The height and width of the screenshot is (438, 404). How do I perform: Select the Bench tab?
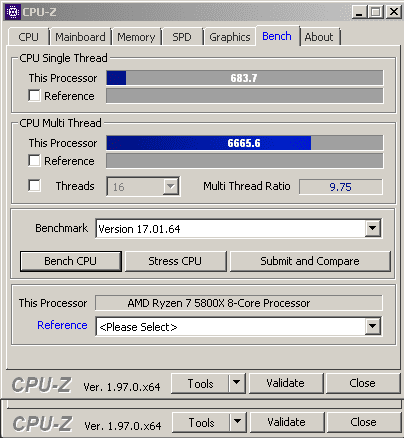click(277, 36)
